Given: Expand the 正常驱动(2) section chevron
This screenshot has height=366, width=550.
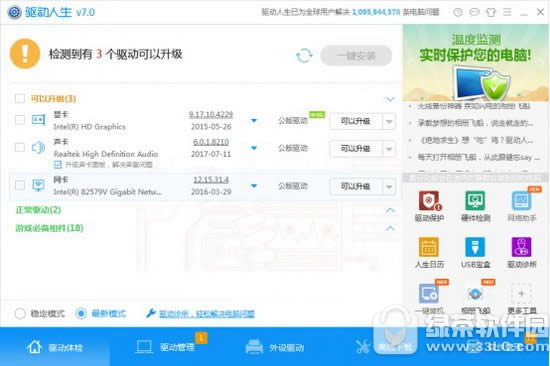Looking at the screenshot, I should point(390,210).
